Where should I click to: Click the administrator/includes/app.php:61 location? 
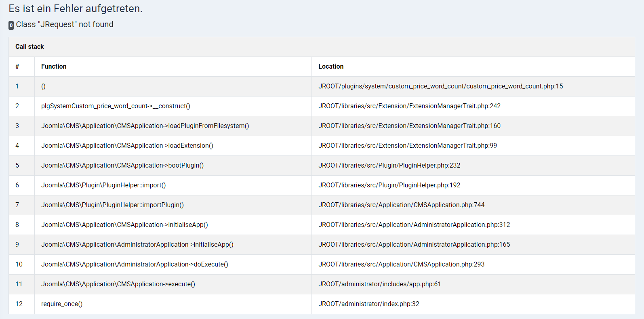379,284
